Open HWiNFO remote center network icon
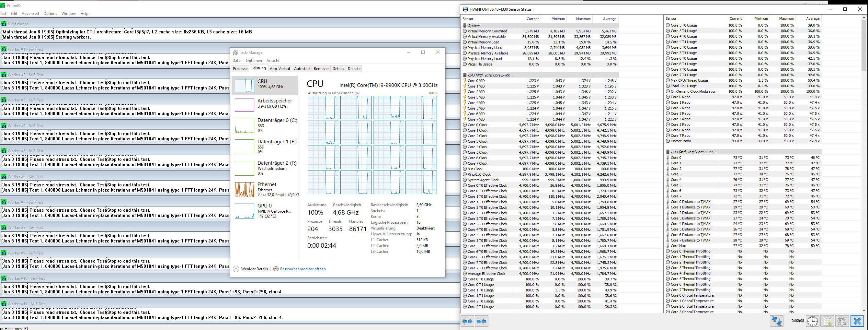The height and width of the screenshot is (330, 868). click(777, 321)
